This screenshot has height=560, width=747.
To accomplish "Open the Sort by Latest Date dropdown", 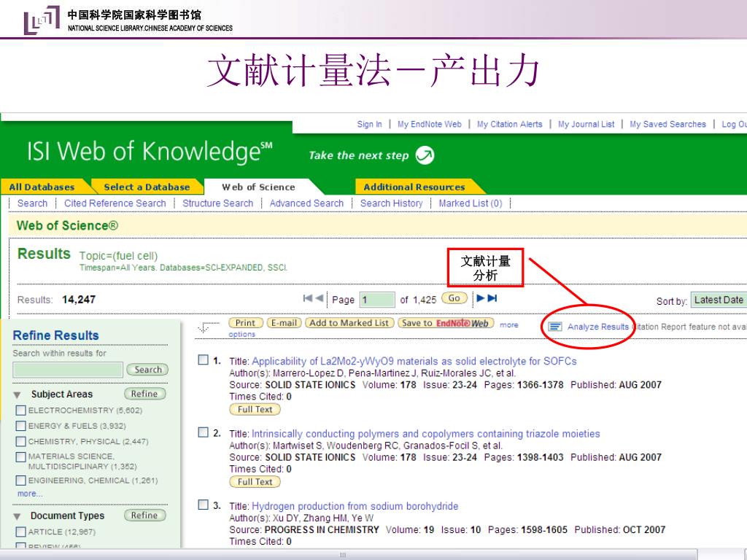I will click(719, 300).
